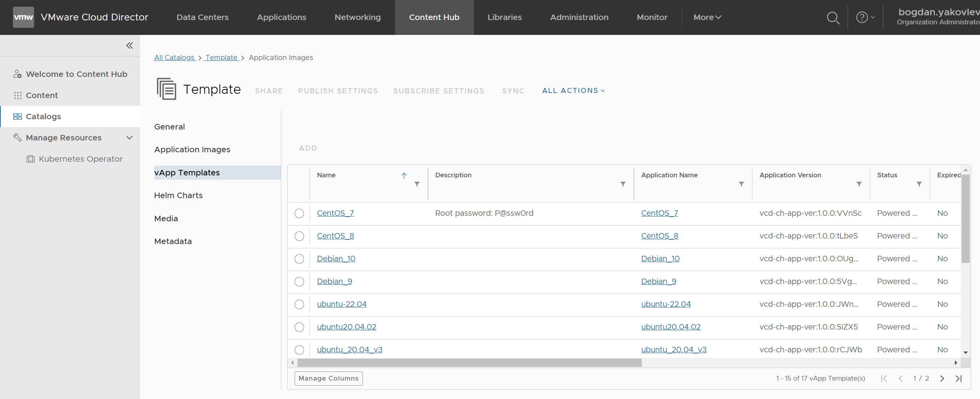Click the All Catalogs breadcrumb link
980x399 pixels.
pyautogui.click(x=174, y=58)
